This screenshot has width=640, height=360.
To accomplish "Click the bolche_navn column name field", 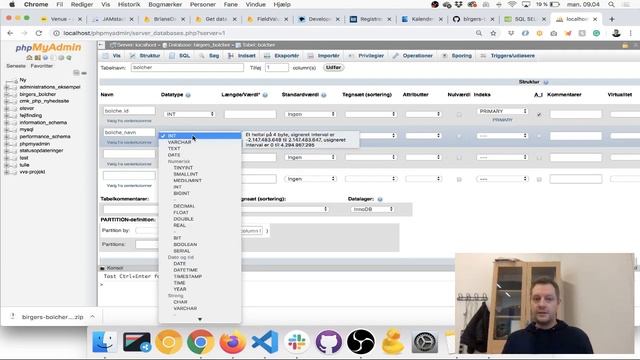I will (x=129, y=133).
